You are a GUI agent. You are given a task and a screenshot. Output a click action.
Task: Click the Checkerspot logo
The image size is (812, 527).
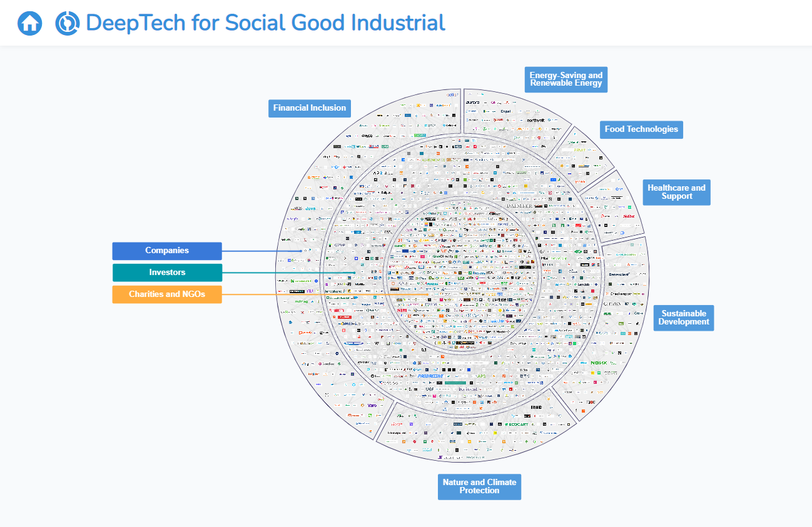click(621, 293)
